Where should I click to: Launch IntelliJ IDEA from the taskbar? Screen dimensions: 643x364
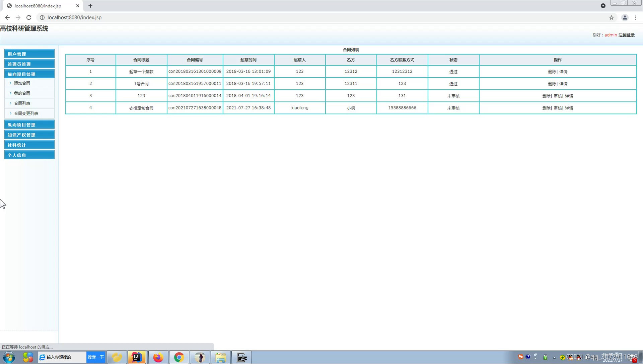tap(137, 357)
